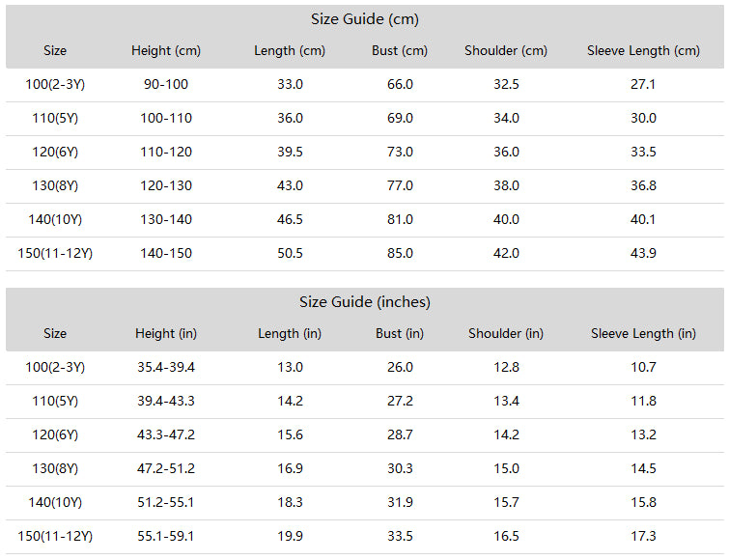
Task: Select the 42.0 shoulder cell
Action: point(506,253)
